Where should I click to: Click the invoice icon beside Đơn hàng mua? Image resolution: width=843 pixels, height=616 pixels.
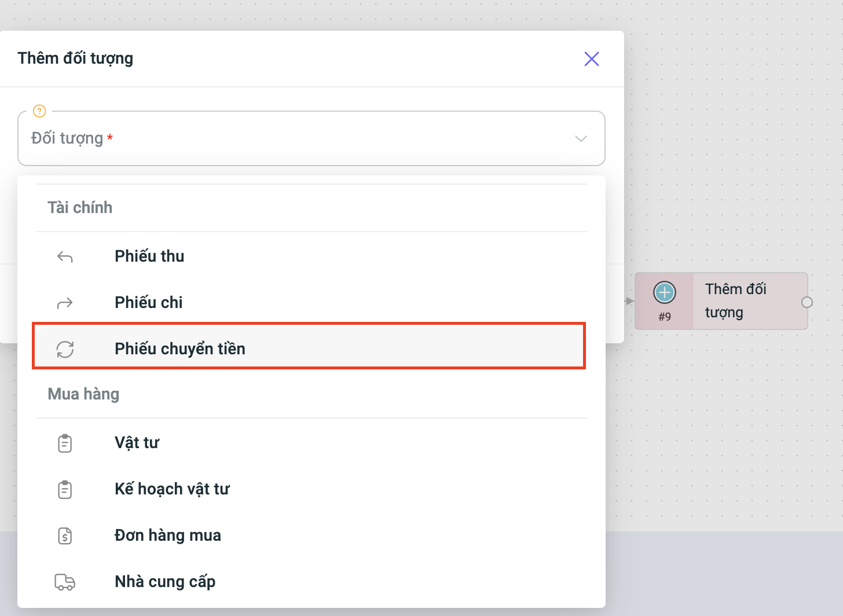click(65, 536)
